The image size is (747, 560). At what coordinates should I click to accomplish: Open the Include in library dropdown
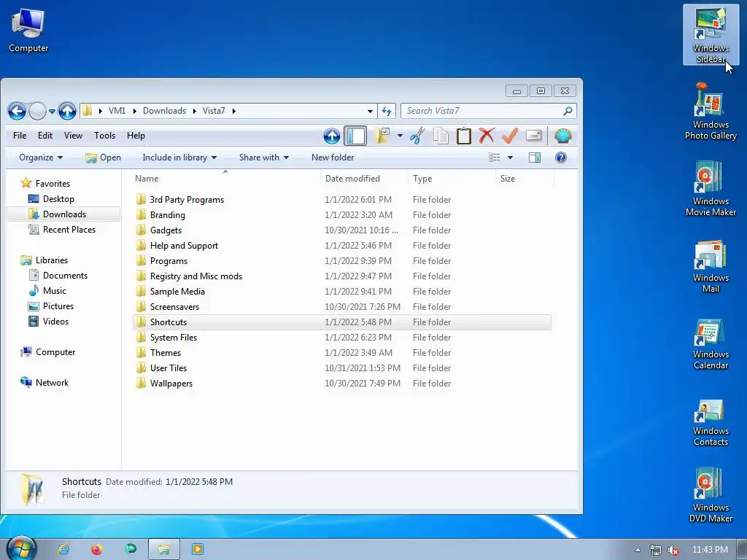(x=179, y=157)
